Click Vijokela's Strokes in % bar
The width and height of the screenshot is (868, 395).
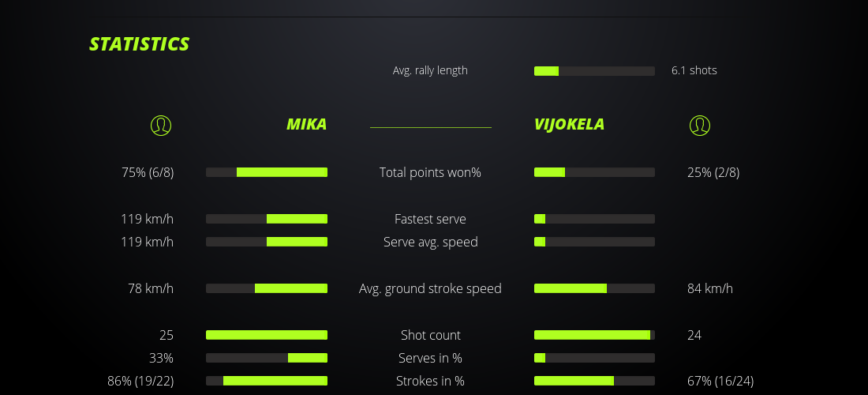pos(594,381)
